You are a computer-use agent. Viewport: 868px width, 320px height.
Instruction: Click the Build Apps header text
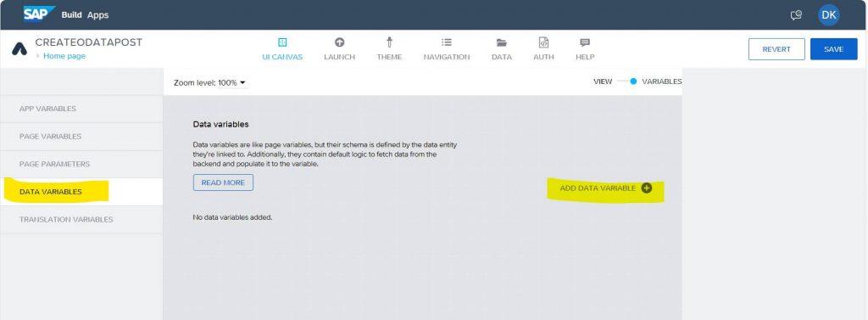(85, 15)
